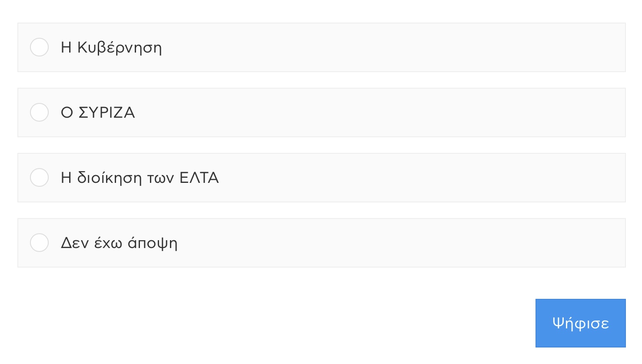Screen dimensions: 642x364
Task: Click the word "Κυβέρνηση" in first option
Action: click(120, 48)
